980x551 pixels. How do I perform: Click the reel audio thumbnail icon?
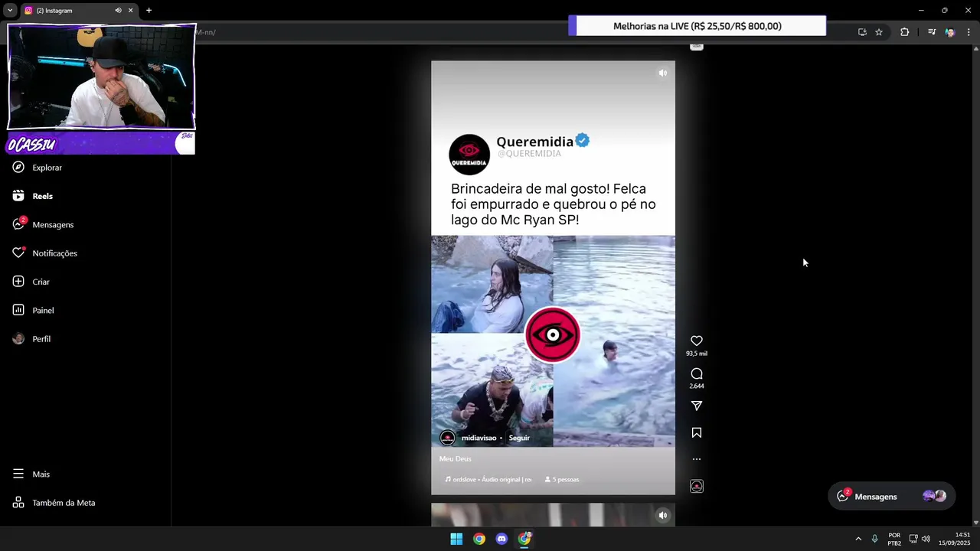click(x=697, y=486)
